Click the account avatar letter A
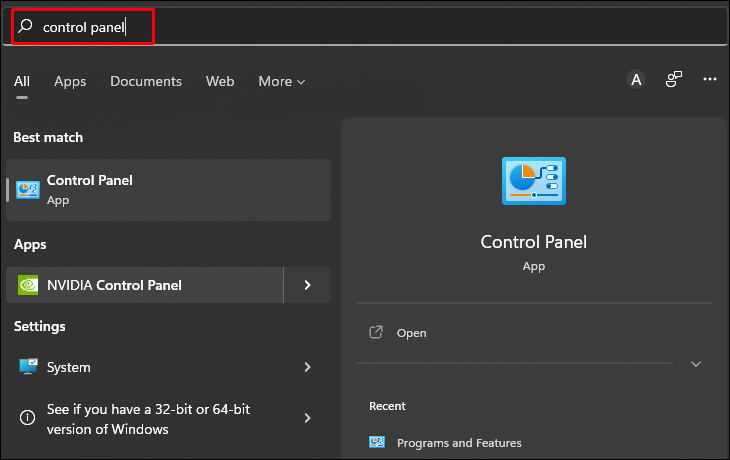730x460 pixels. click(x=636, y=80)
